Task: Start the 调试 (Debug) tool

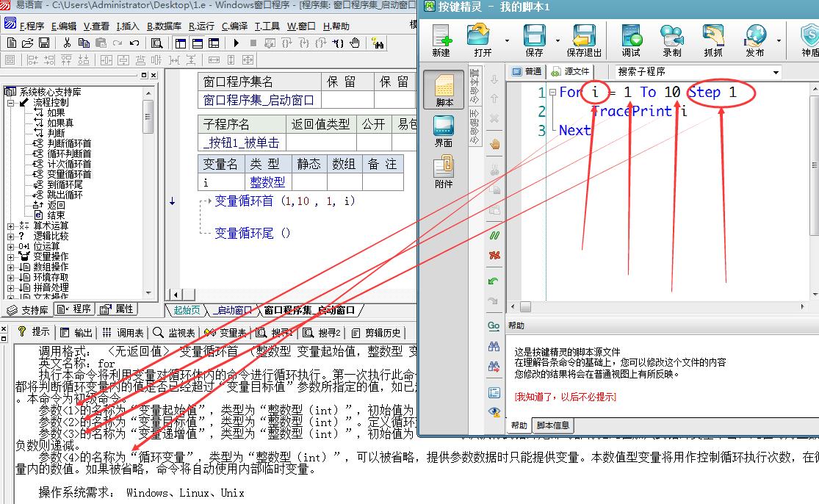Action: [631, 40]
